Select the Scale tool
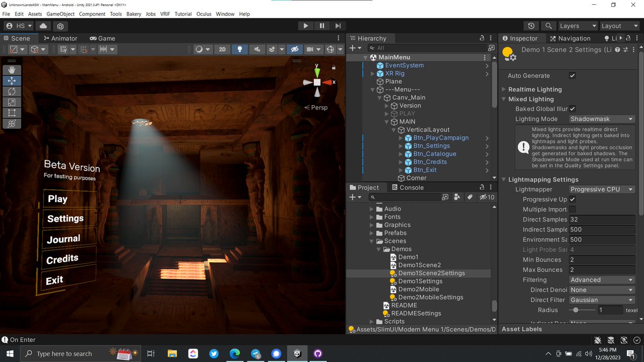 click(12, 102)
